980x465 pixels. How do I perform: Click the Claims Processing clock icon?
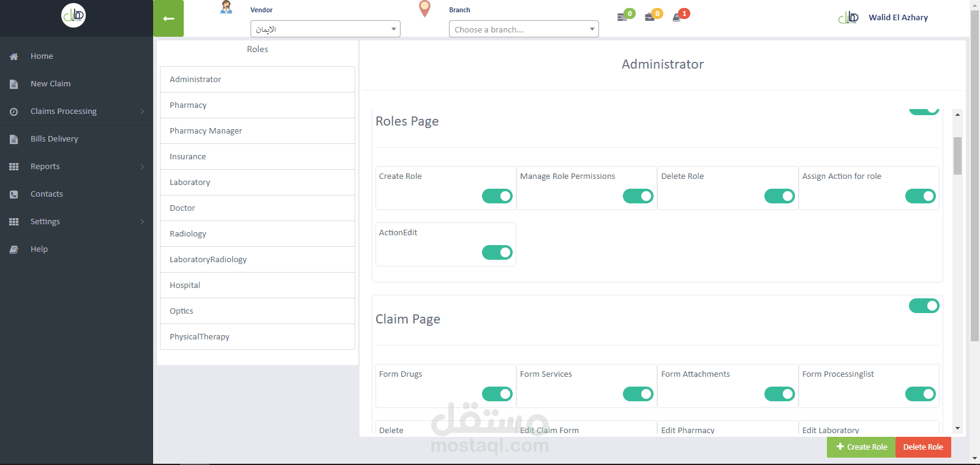[13, 112]
